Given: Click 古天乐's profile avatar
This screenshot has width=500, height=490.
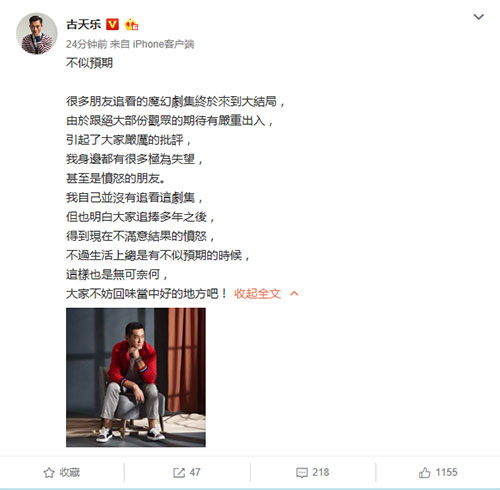Looking at the screenshot, I should pyautogui.click(x=37, y=33).
